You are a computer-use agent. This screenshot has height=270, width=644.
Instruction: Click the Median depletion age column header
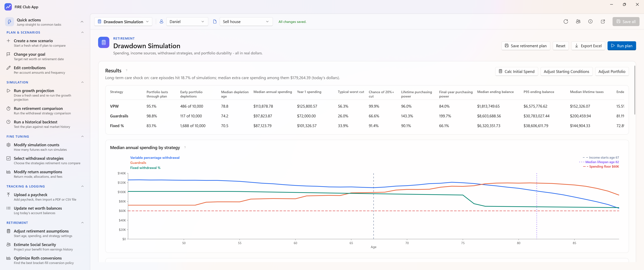pos(235,94)
